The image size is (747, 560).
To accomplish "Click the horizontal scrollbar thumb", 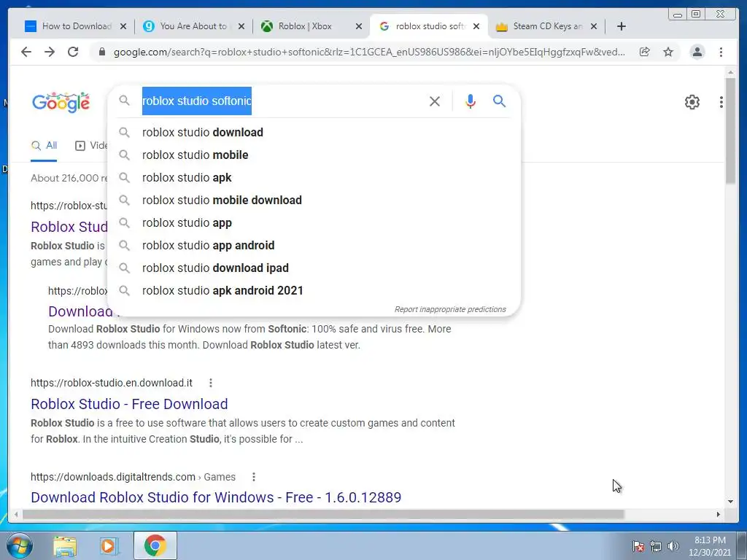I will click(x=323, y=514).
